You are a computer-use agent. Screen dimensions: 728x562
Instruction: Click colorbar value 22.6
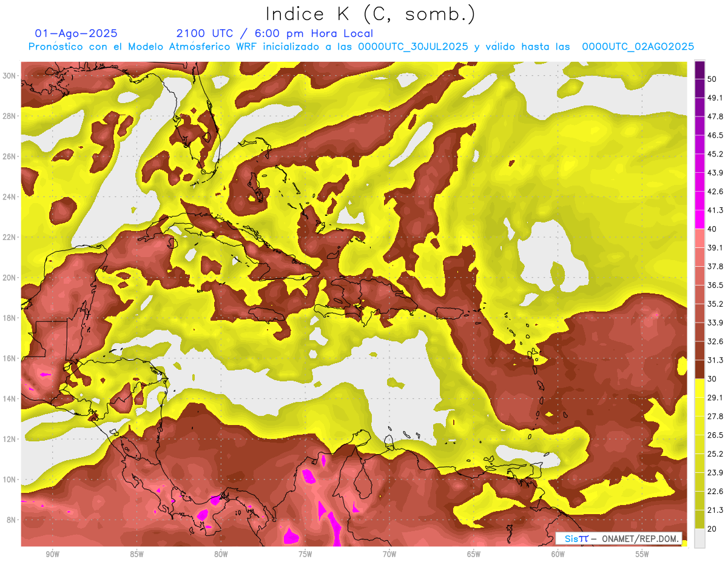[715, 492]
